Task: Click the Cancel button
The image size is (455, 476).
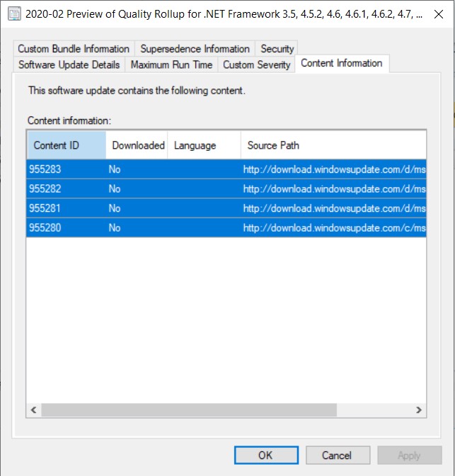Action: [336, 455]
